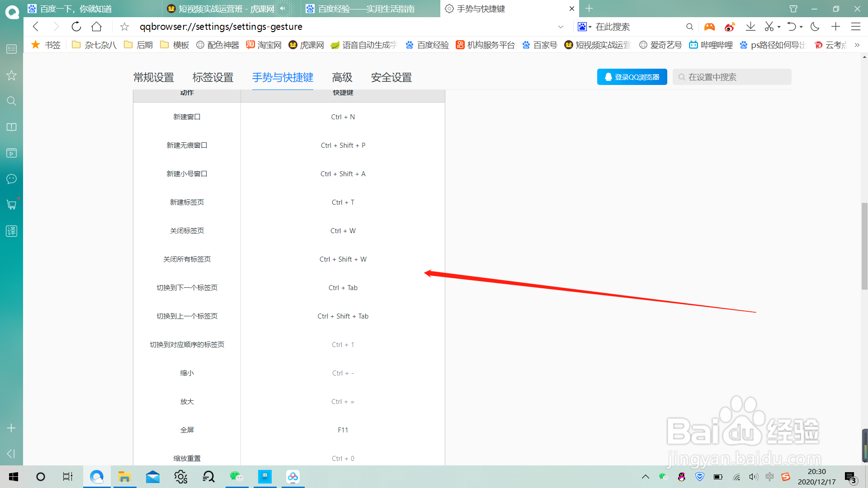Click the 登录QQ浏览器 button
The height and width of the screenshot is (488, 868).
coord(632,77)
